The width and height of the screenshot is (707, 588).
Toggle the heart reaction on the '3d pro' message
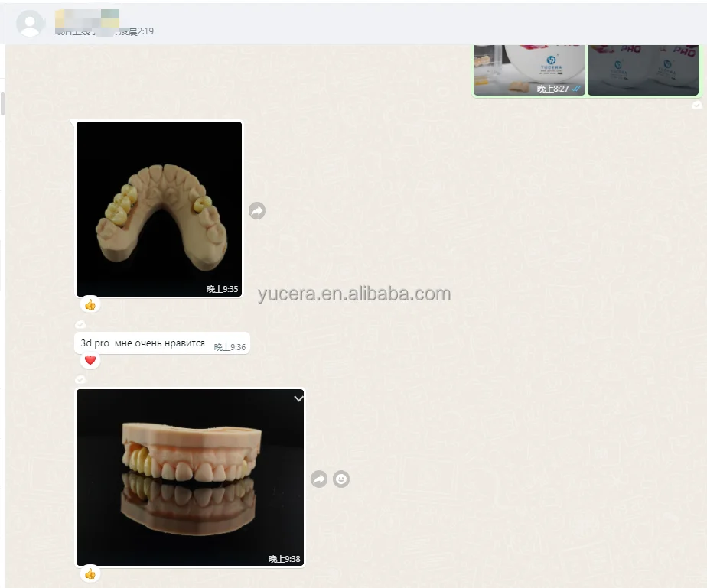90,359
